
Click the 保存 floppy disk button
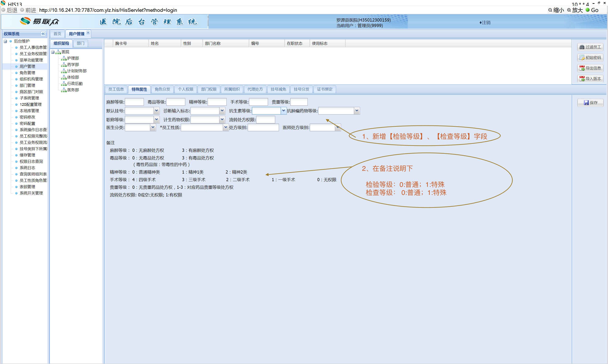590,103
